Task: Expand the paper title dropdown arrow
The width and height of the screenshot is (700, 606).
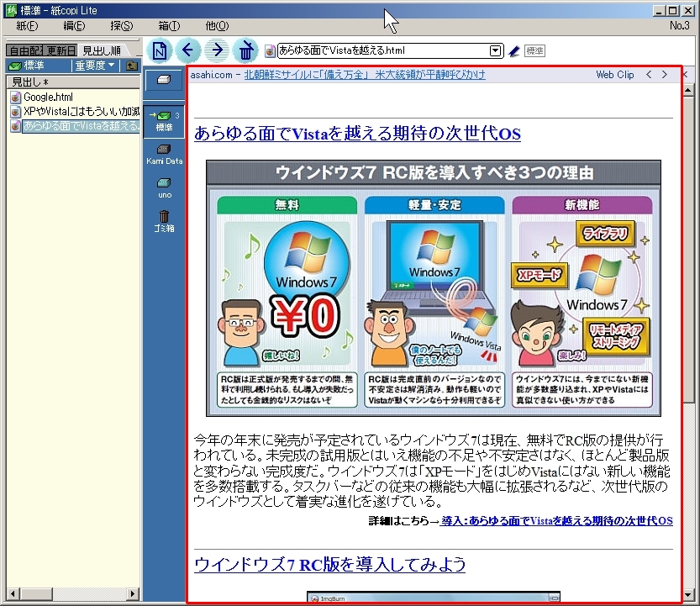Action: (x=496, y=51)
